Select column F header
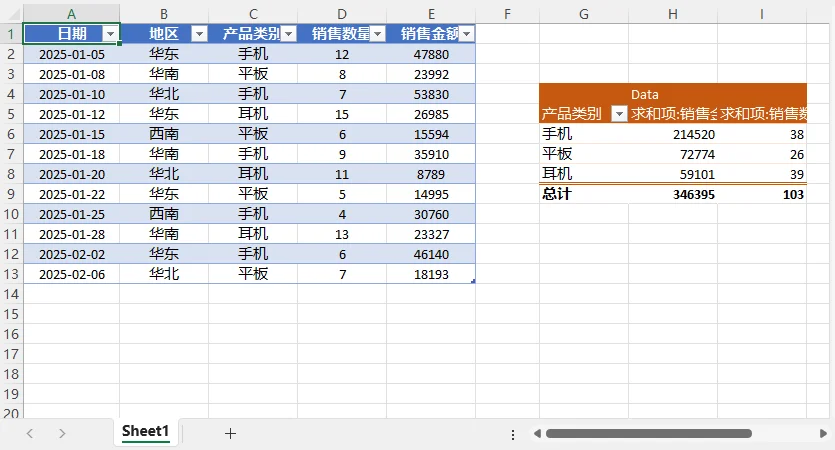This screenshot has height=450, width=835. 507,14
